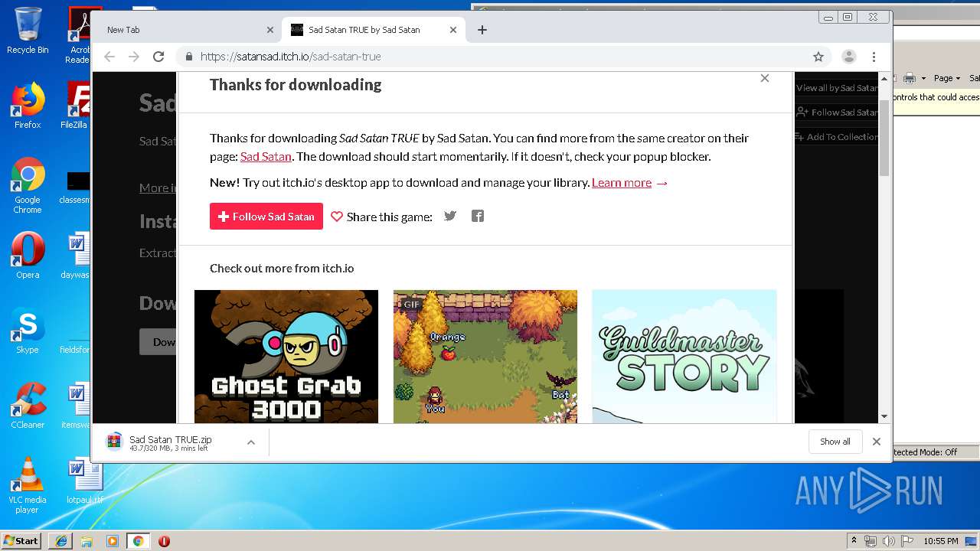
Task: Click the address bar URL
Action: [291, 57]
